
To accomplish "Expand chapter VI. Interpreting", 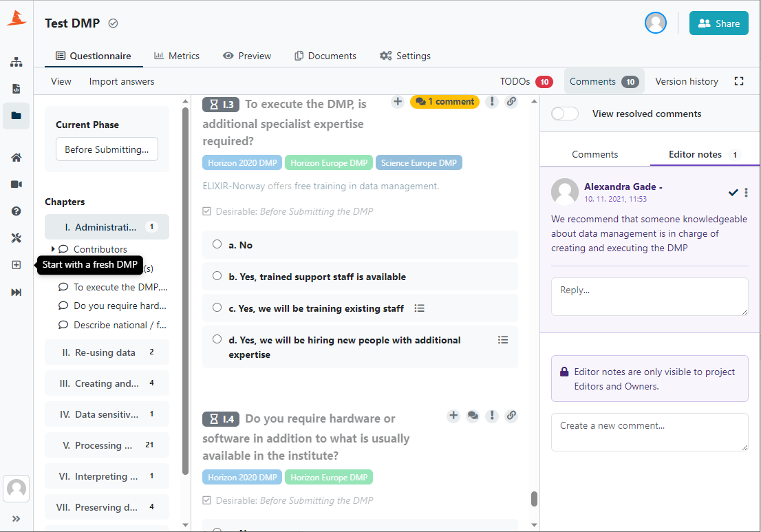I will pos(107,476).
